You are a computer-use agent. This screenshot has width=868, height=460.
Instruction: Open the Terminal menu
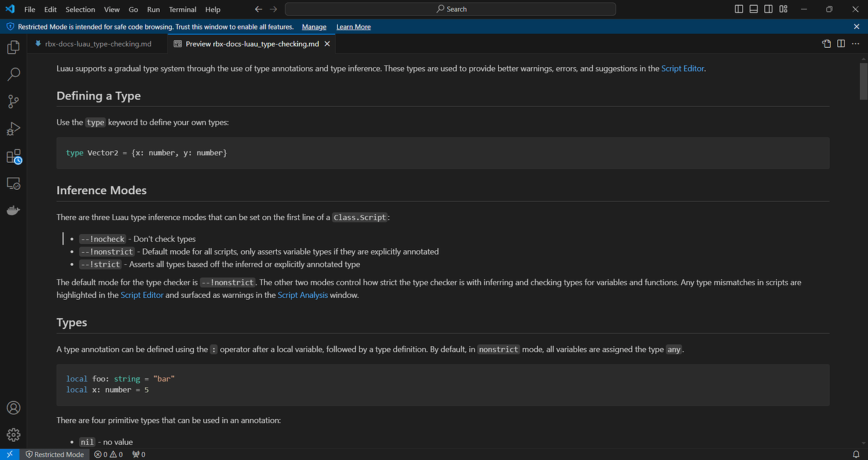click(182, 9)
